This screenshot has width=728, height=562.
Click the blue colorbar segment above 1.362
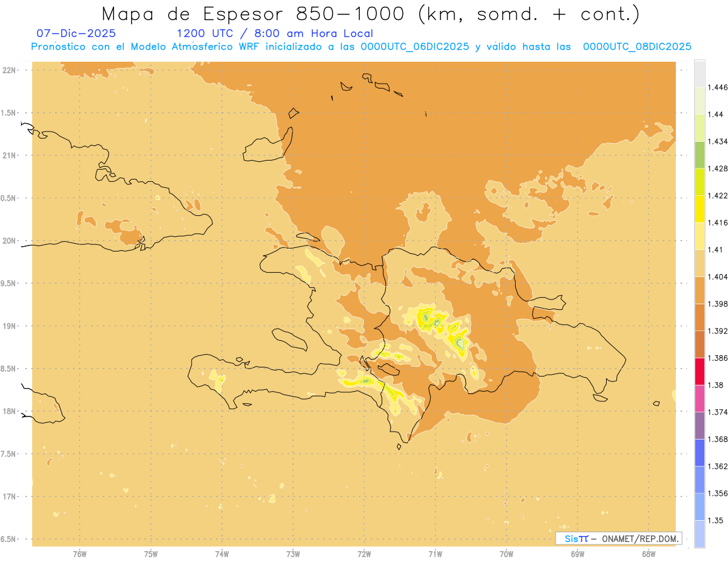pos(699,452)
